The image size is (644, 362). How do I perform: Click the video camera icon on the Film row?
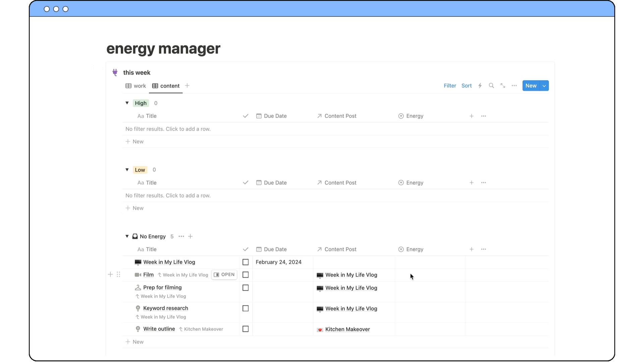138,275
